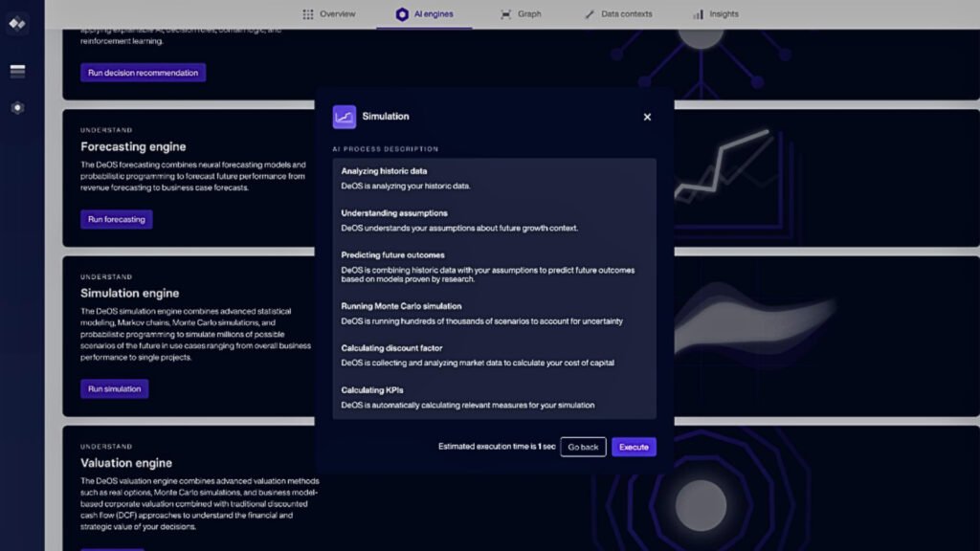
Task: Click the Overview grid icon
Action: click(x=308, y=14)
